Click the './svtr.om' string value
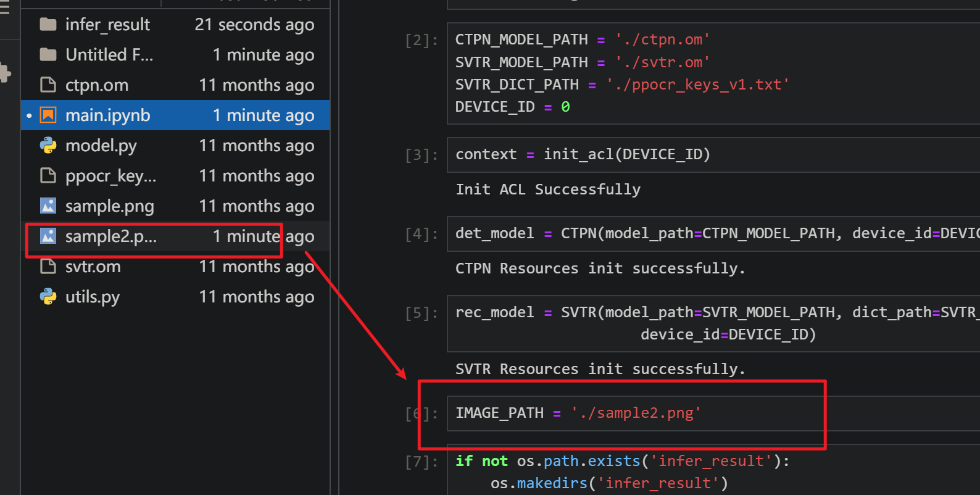 tap(663, 62)
